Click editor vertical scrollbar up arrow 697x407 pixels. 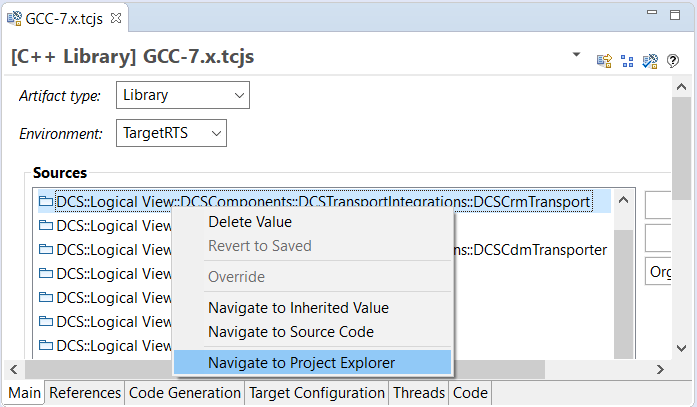[681, 87]
